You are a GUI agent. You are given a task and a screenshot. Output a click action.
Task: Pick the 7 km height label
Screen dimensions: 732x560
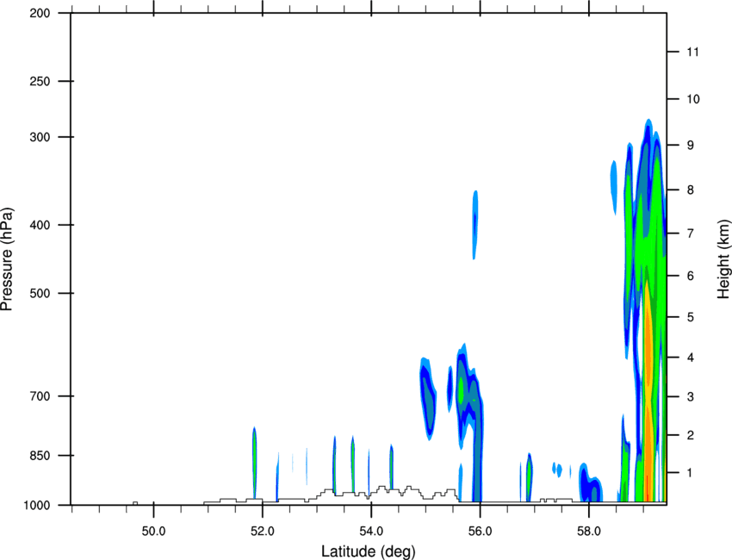[691, 233]
